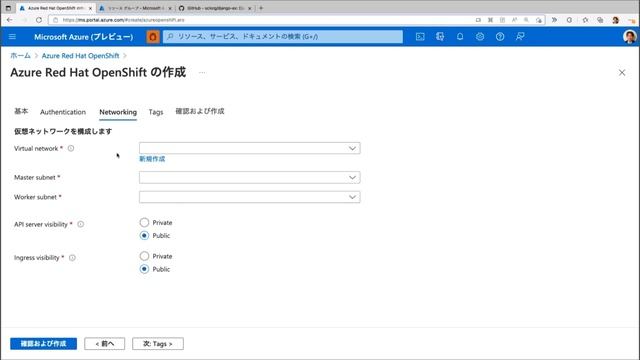Click the Microsoft Azure (プレビュー) title
This screenshot has height=360, width=640.
[x=84, y=37]
